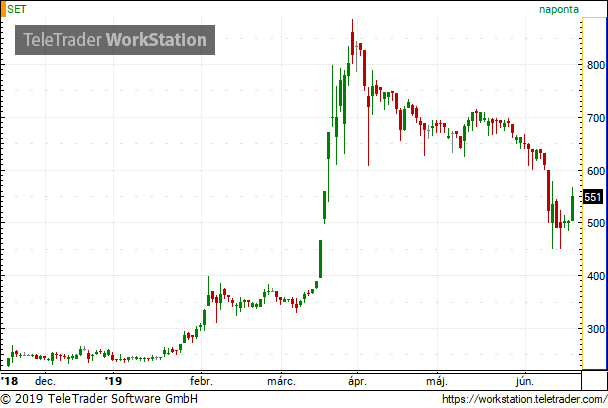Click the 600 price axis label

click(x=596, y=171)
